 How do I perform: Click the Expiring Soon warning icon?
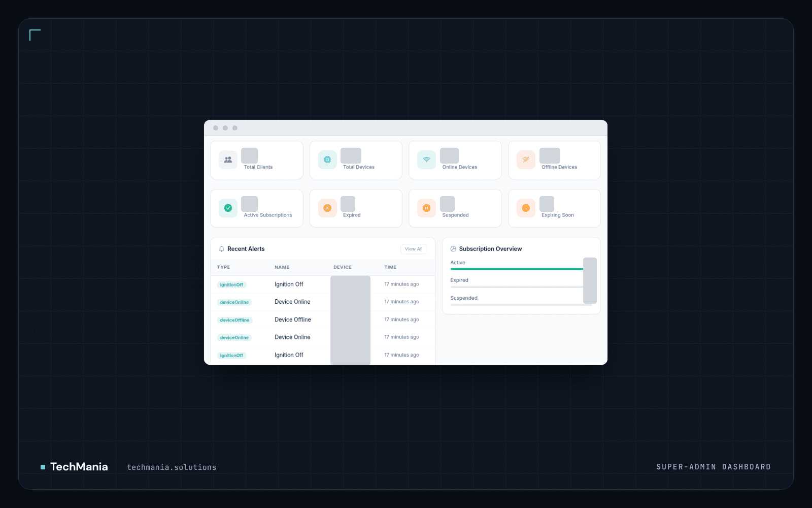click(526, 208)
